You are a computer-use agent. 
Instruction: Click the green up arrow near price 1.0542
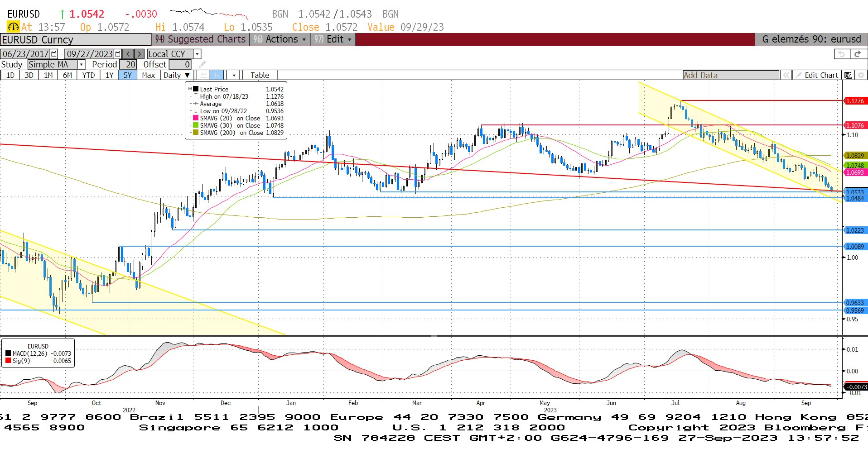click(x=63, y=14)
